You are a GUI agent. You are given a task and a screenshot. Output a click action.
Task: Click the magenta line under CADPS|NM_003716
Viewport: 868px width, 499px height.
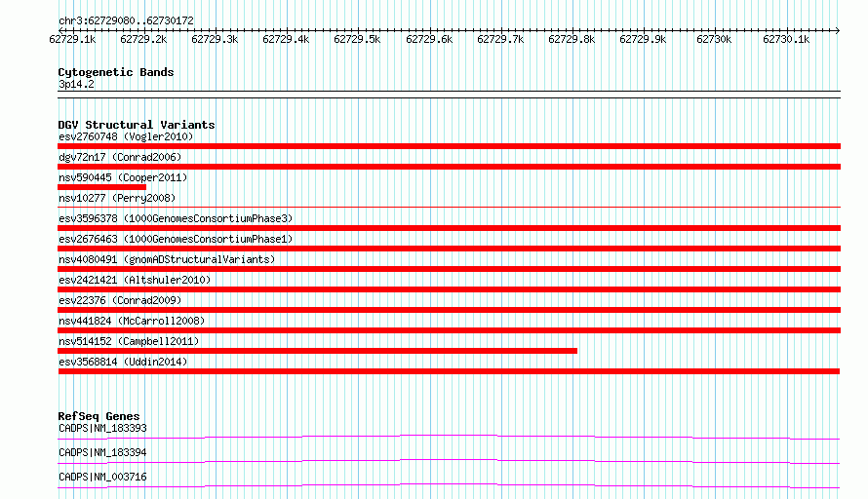[449, 485]
